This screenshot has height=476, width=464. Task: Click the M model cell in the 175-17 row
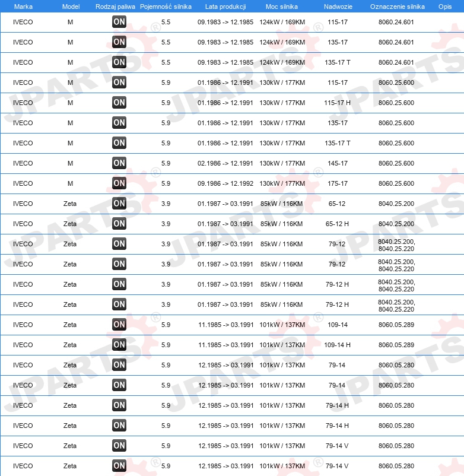click(x=70, y=183)
